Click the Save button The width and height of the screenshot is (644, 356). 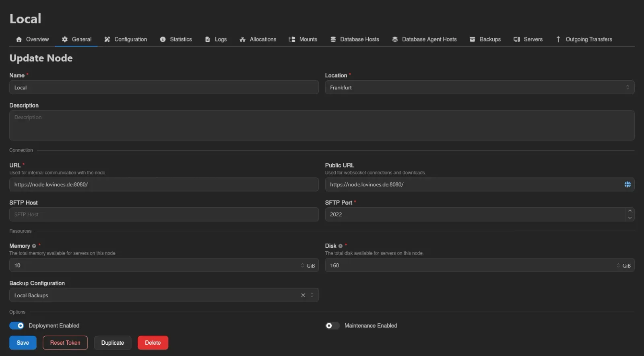click(23, 343)
